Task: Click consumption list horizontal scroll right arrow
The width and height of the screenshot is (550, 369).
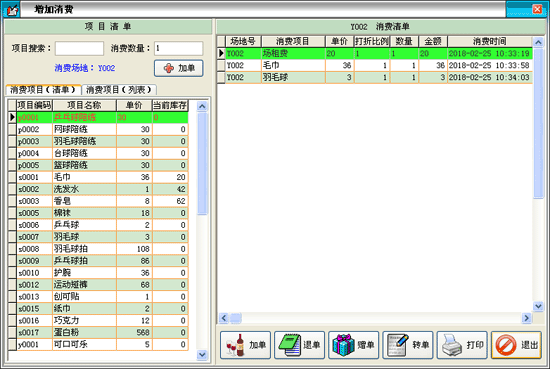Action: tap(526, 318)
